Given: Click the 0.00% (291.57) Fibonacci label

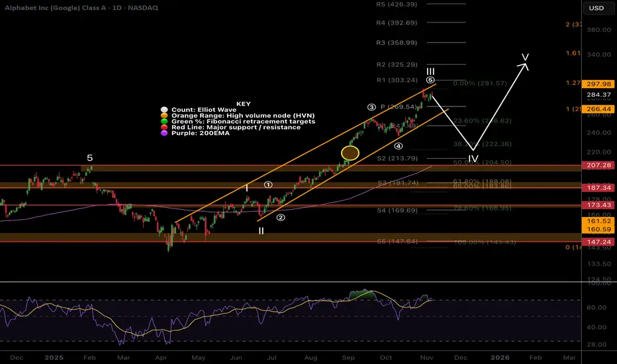Looking at the screenshot, I should pos(480,83).
